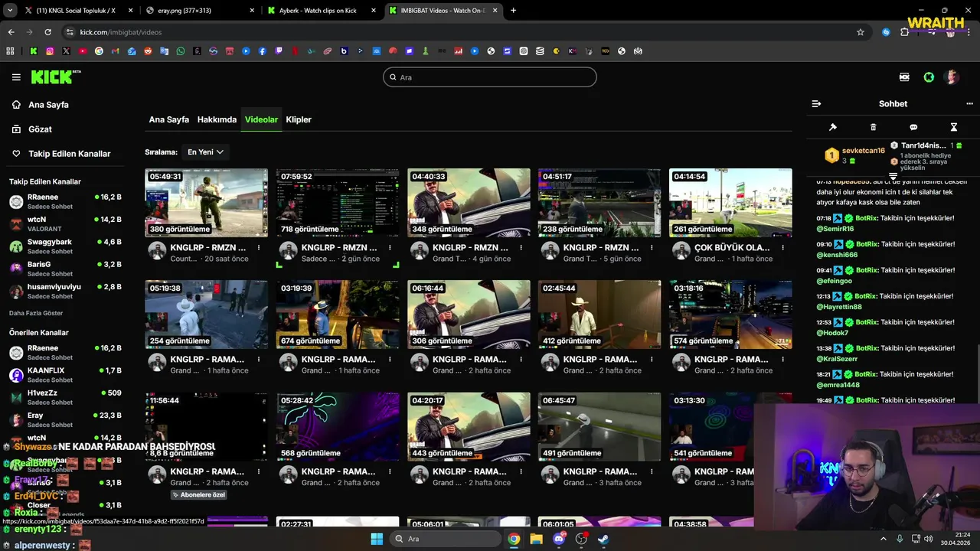Switch to Klipler channel tab
Viewport: 980px width, 551px height.
299,119
